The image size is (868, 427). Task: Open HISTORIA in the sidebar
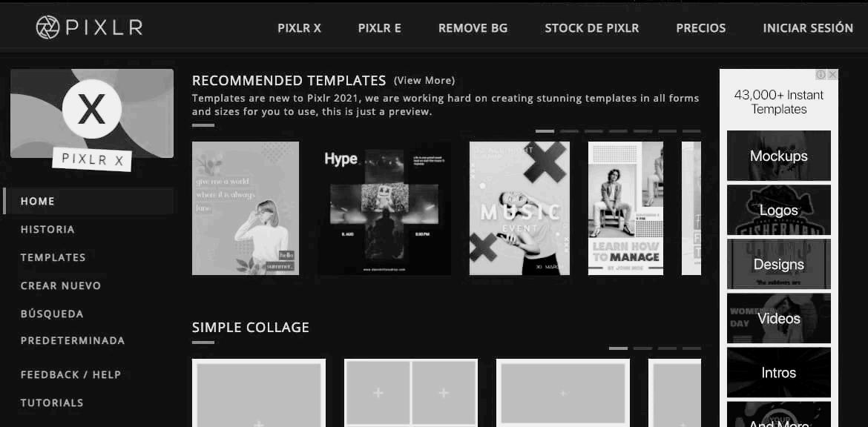point(47,229)
